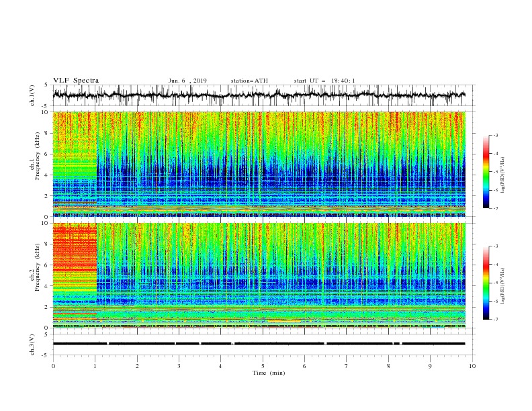Screen dimensions: 532x411
Task: Click the ch.2 "Frequency (kHz)" axis label
Action: (38, 267)
